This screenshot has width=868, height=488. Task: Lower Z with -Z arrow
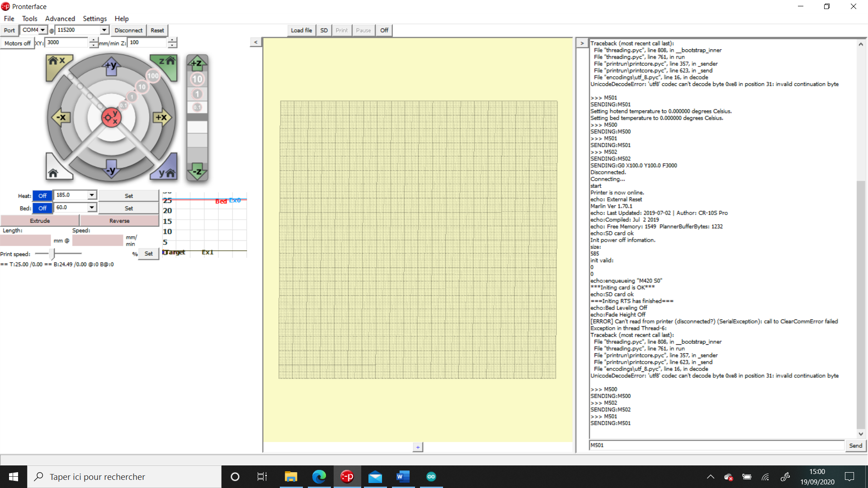(197, 172)
